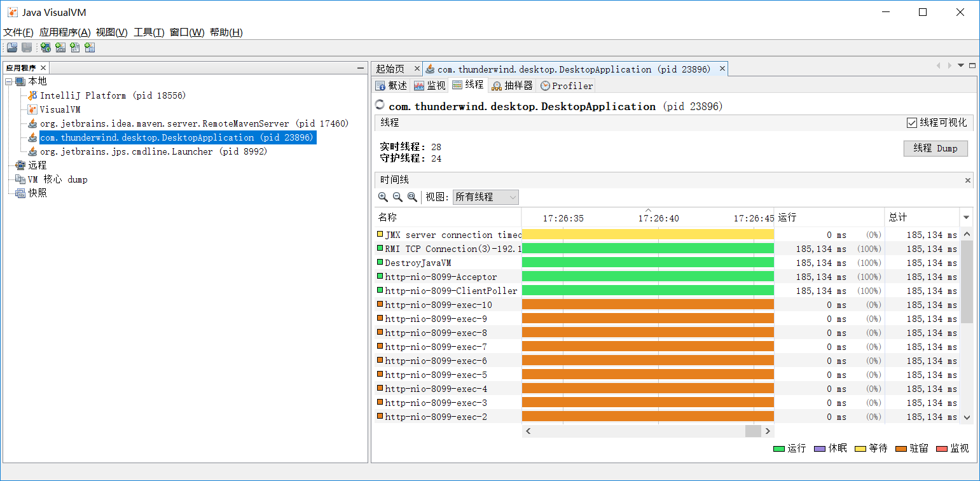Click the 监视 monitor chart tab icon
980x481 pixels.
pos(419,86)
